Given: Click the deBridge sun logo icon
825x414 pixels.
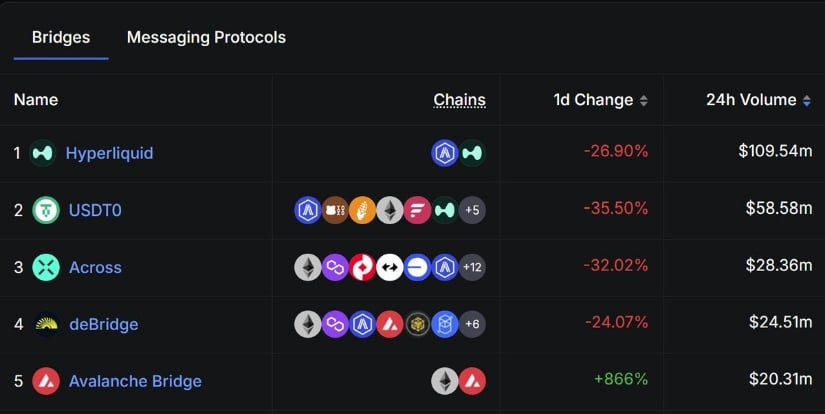Looking at the screenshot, I should (x=46, y=324).
